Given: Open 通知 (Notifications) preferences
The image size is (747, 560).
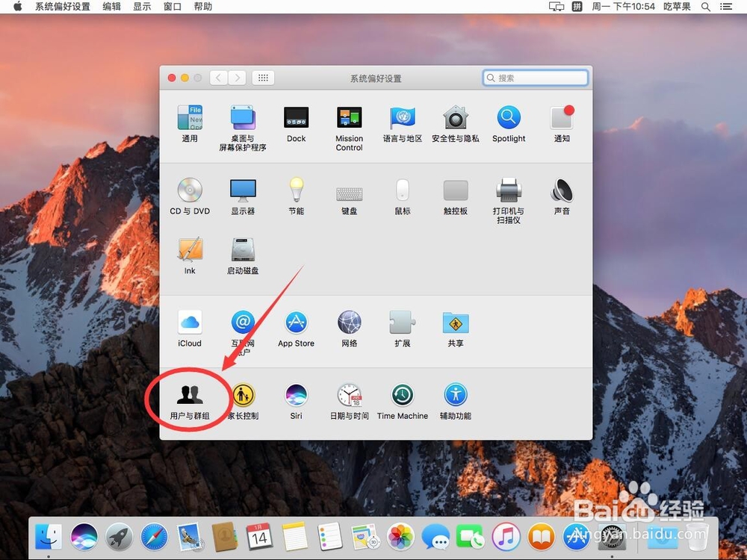Looking at the screenshot, I should tap(562, 123).
